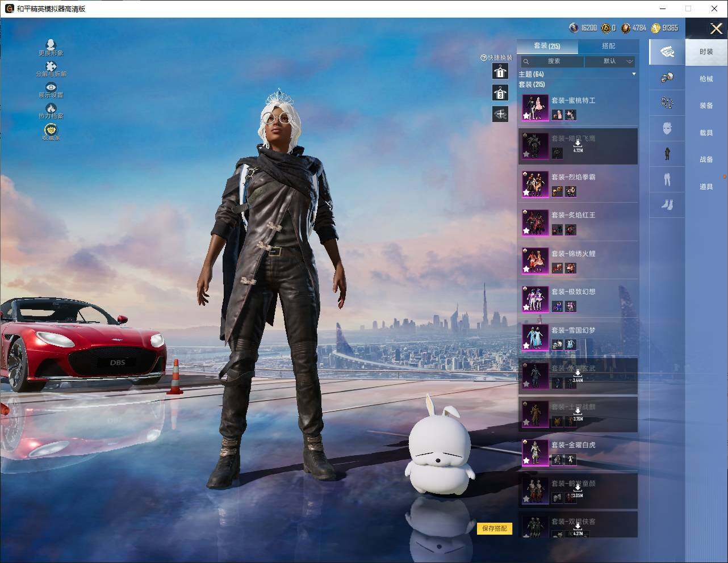The image size is (728, 563).
Task: Select quick-change outfit hanger slot 1
Action: (x=500, y=72)
